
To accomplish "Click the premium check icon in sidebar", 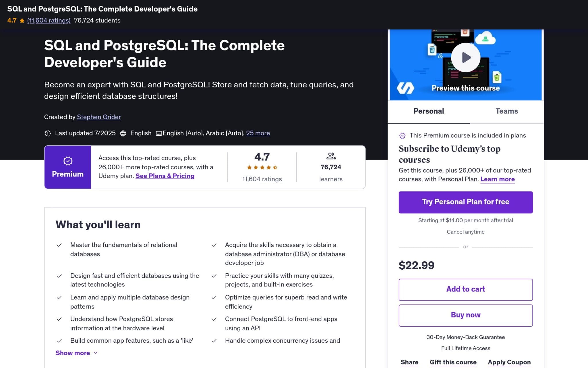I will pos(402,136).
